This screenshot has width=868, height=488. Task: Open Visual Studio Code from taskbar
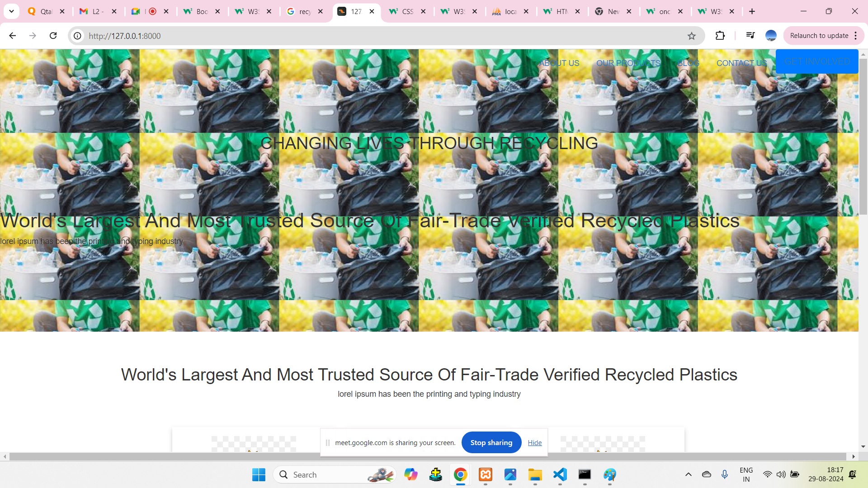point(560,474)
